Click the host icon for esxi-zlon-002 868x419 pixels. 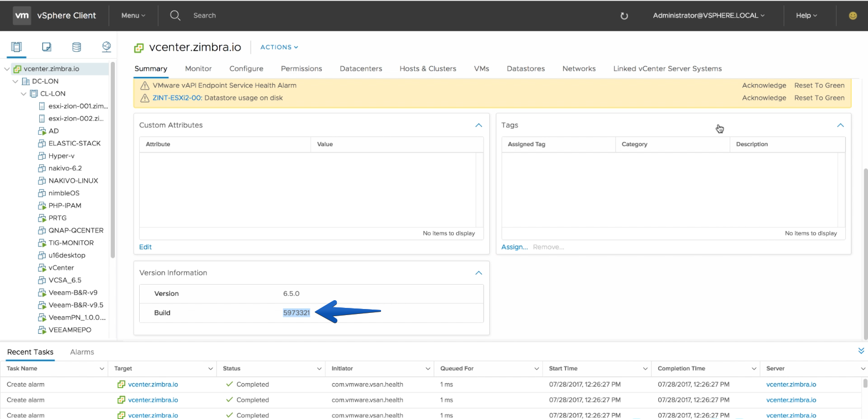(x=42, y=119)
